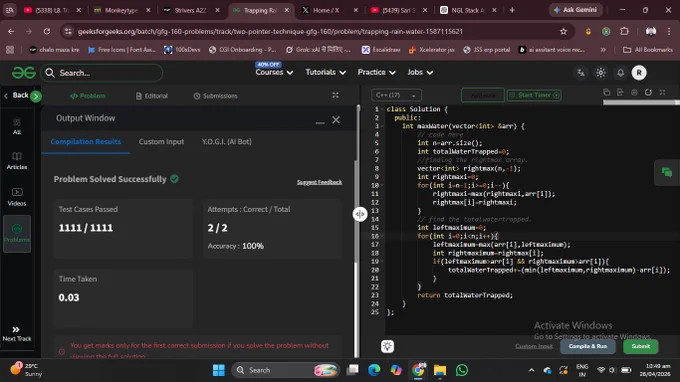Viewport: 680px width, 382px height.
Task: Open WhatsApp from the taskbar
Action: (x=462, y=370)
